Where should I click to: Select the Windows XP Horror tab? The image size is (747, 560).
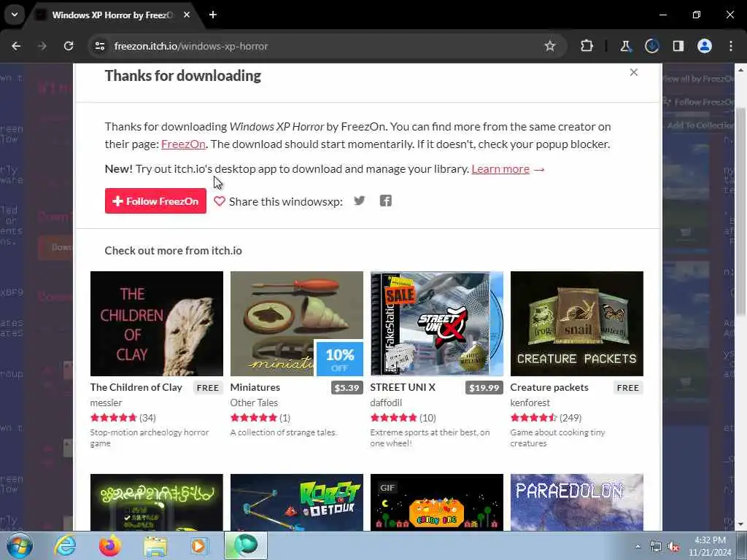click(113, 15)
